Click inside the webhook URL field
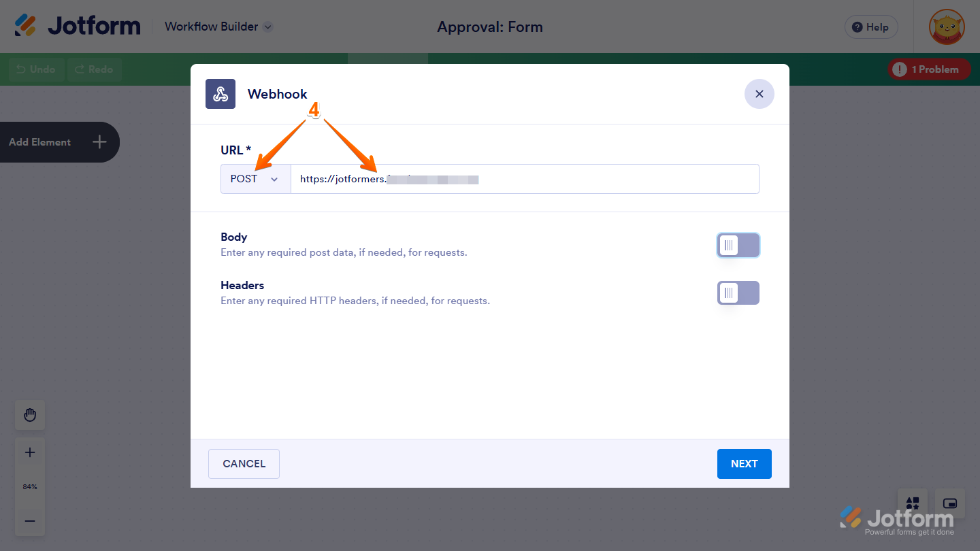980x551 pixels. pyautogui.click(x=524, y=178)
